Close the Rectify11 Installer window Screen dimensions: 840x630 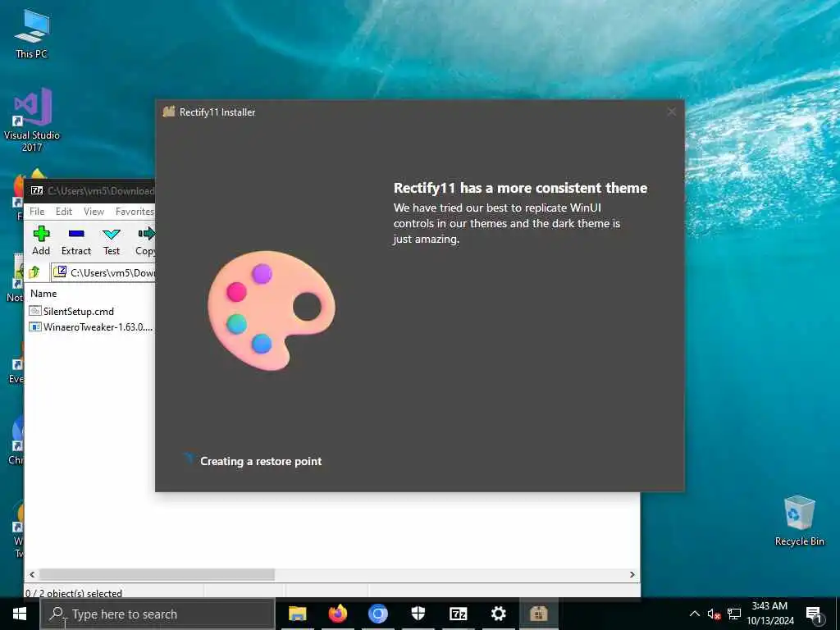[671, 112]
